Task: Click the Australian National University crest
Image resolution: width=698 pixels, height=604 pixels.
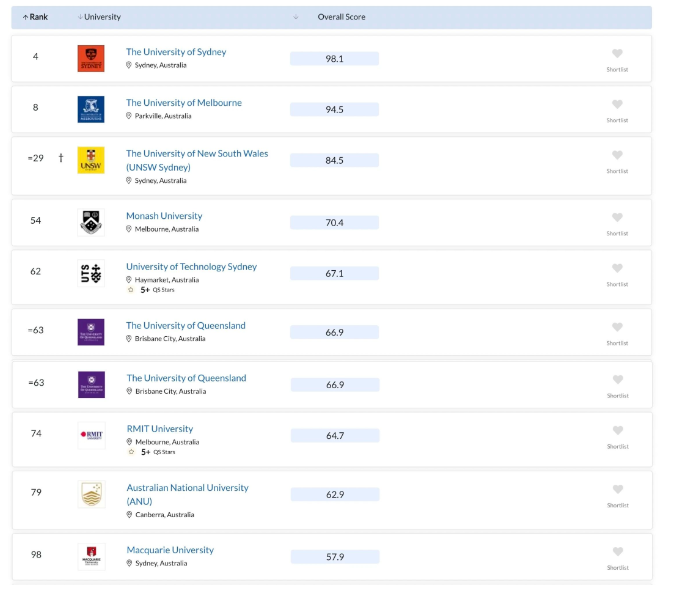Action: point(92,494)
